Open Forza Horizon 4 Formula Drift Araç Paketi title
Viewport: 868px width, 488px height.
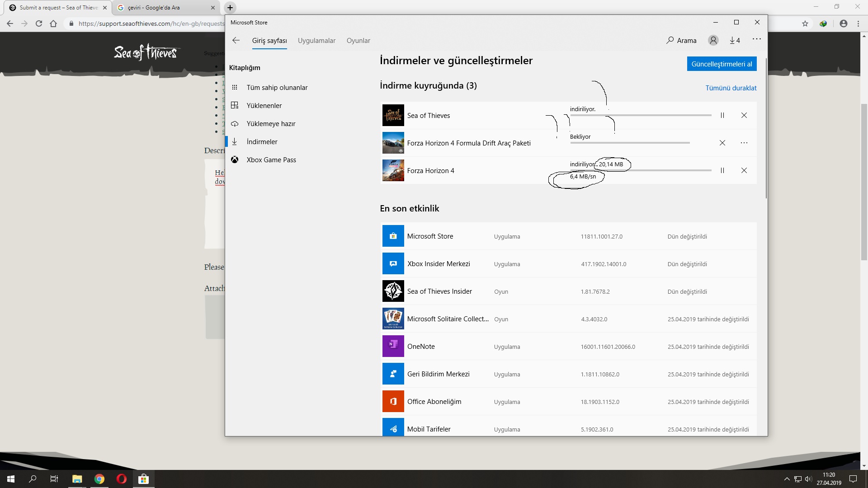[x=469, y=143]
